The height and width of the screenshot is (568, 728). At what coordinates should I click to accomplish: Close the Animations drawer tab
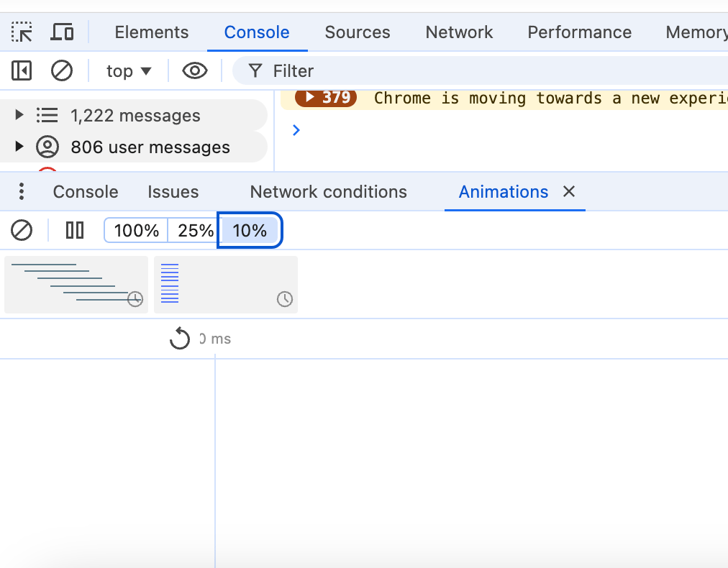coord(569,191)
